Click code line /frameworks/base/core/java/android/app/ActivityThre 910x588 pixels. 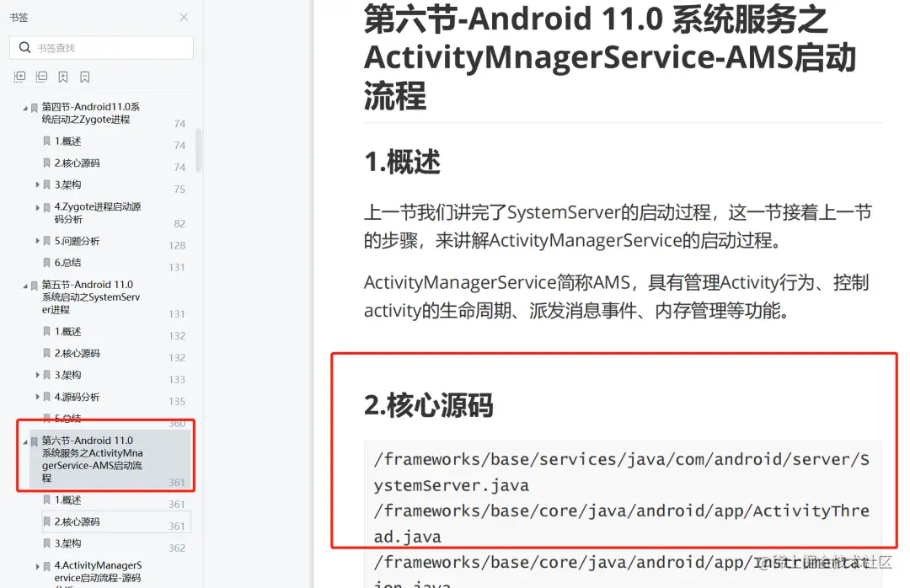(x=622, y=524)
